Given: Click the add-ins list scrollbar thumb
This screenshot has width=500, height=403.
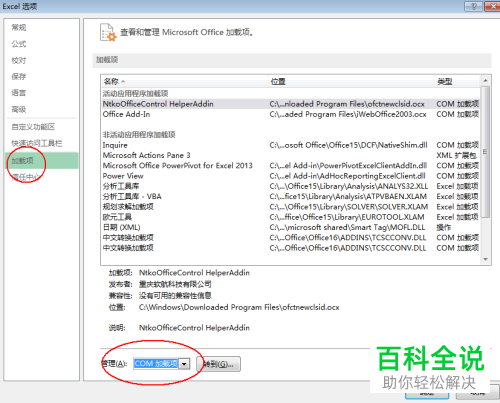Looking at the screenshot, I should tap(485, 152).
